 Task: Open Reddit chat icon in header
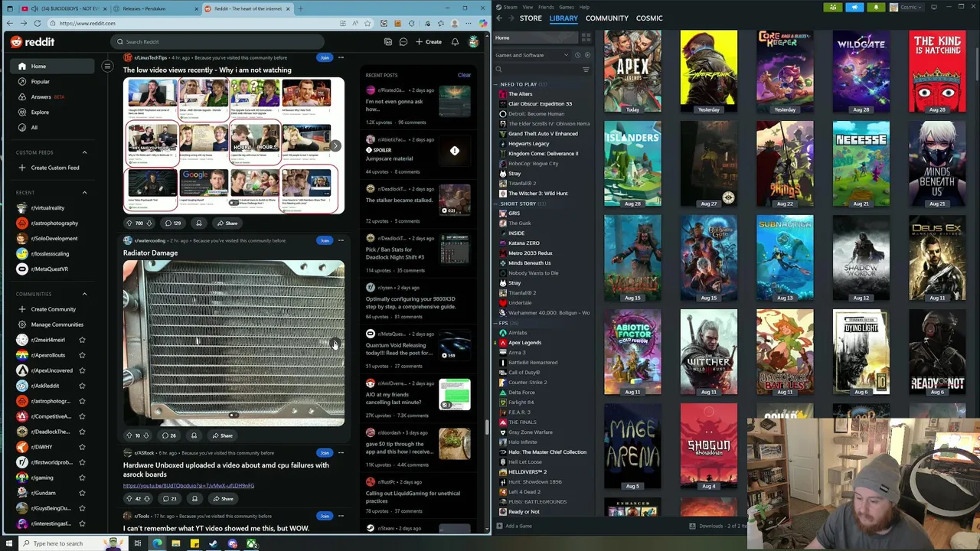coord(403,42)
